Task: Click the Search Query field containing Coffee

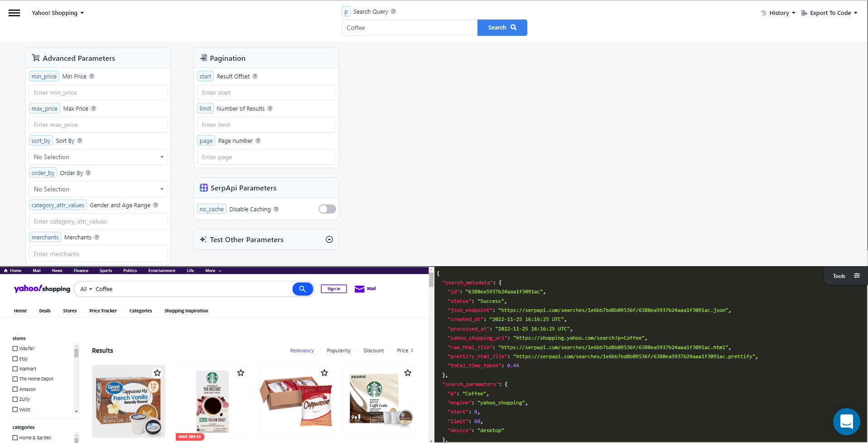Action: [x=410, y=28]
